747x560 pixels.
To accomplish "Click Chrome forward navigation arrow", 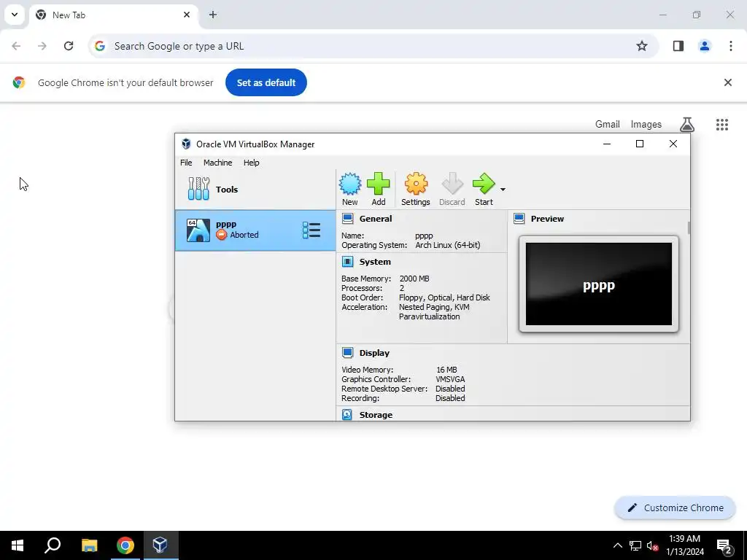I will tap(42, 46).
